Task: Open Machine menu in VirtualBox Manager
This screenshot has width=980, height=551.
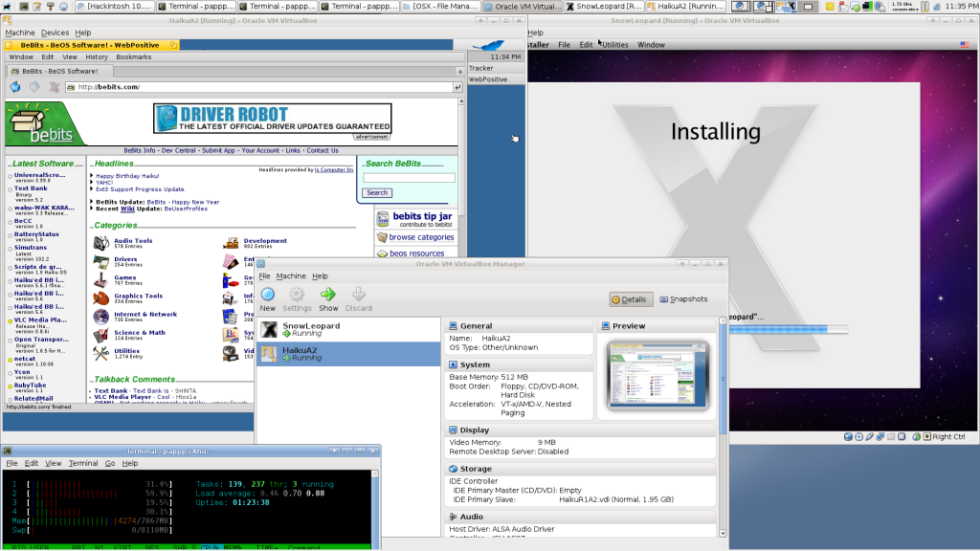Action: tap(291, 276)
